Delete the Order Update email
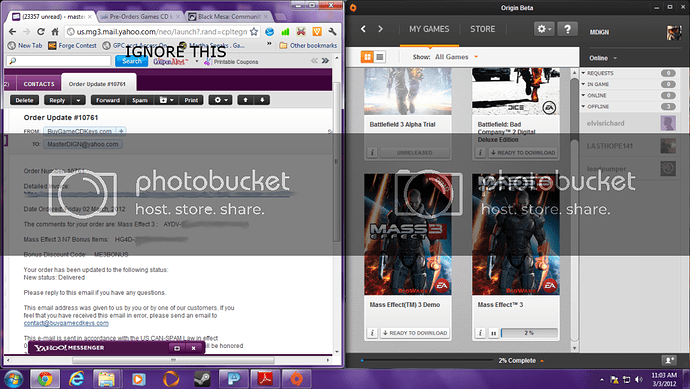 [x=24, y=100]
